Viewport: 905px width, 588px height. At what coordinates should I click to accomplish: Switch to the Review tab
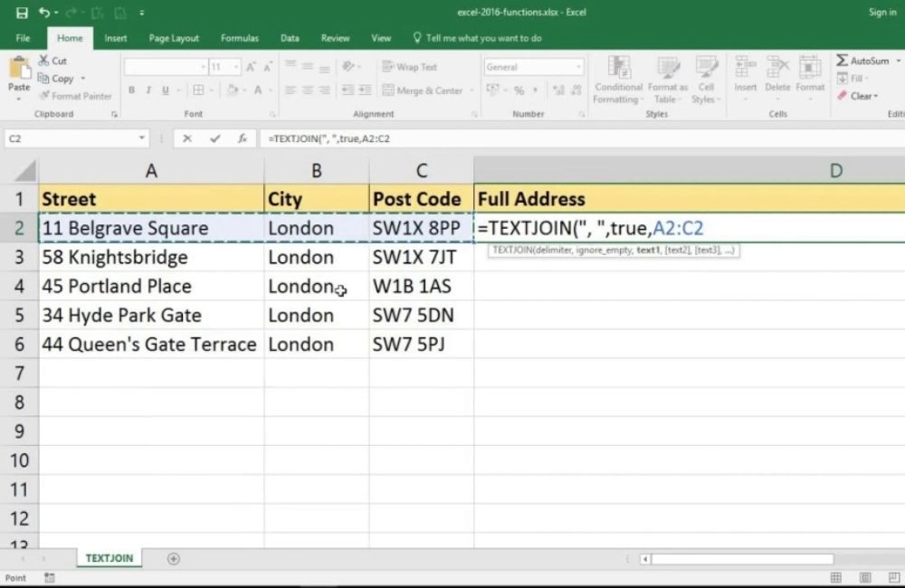pyautogui.click(x=336, y=38)
